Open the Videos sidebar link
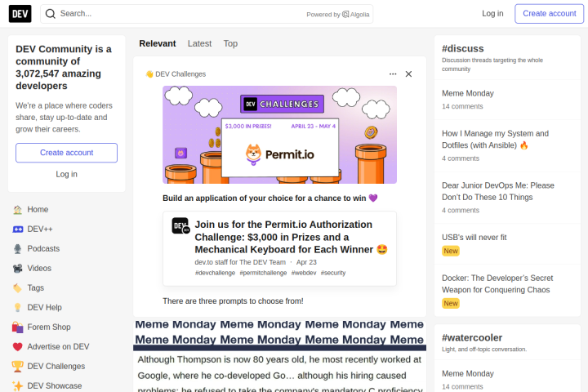588x392 pixels. tap(66, 268)
